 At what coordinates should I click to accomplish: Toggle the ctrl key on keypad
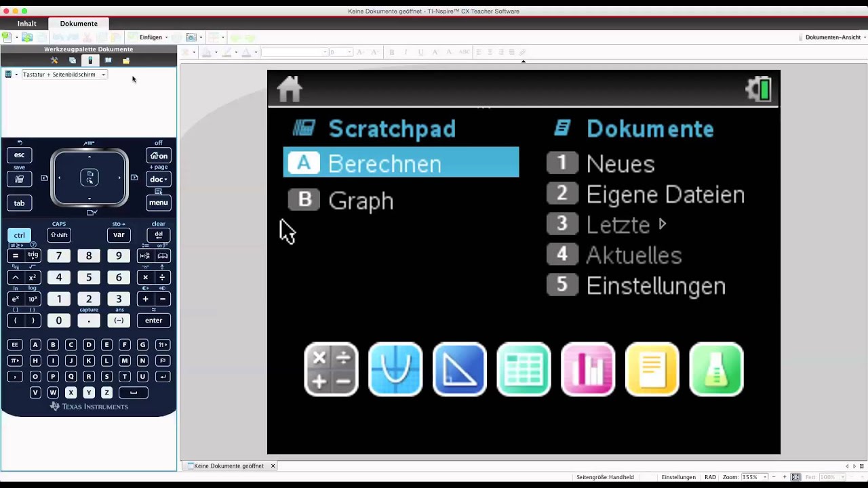19,235
